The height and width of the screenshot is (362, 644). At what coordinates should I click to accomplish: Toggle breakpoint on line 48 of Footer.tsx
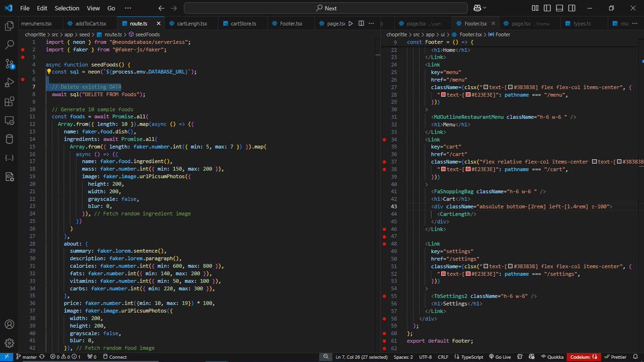coord(384,243)
